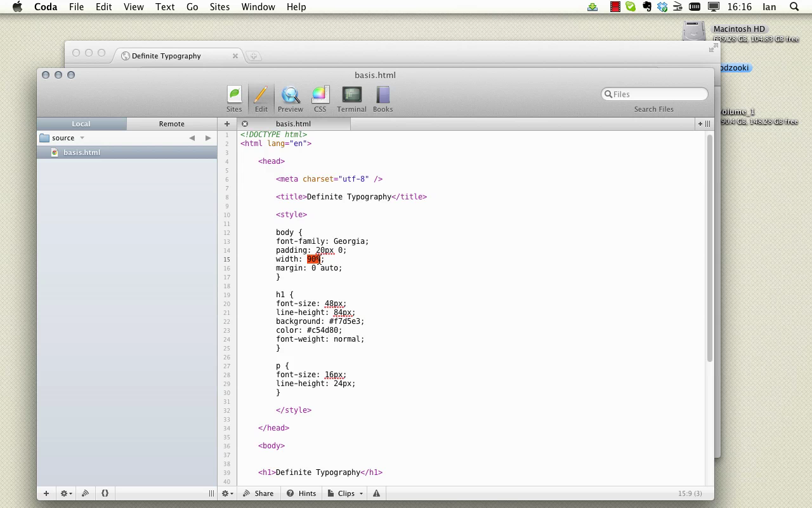Viewport: 812px width, 508px height.
Task: Launch the Terminal tool
Action: click(351, 99)
